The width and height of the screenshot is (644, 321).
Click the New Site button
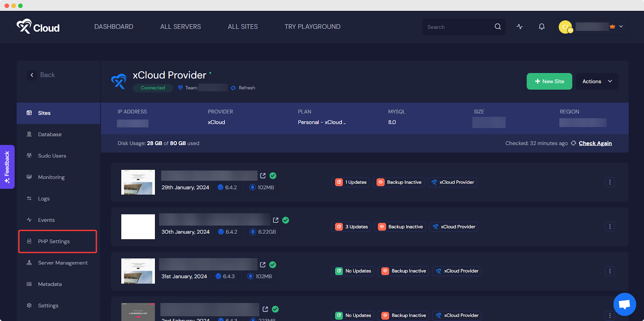(x=549, y=81)
